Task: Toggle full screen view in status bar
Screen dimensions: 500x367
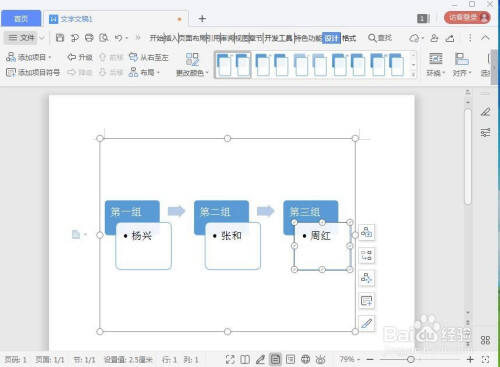Action: pyautogui.click(x=230, y=359)
